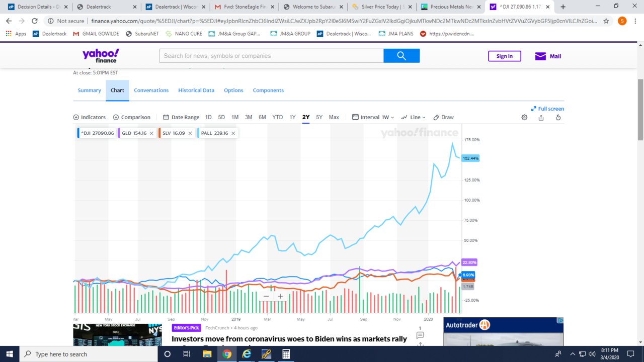Click the SLV 16.09 legend label
This screenshot has width=644, height=362.
pos(174,133)
